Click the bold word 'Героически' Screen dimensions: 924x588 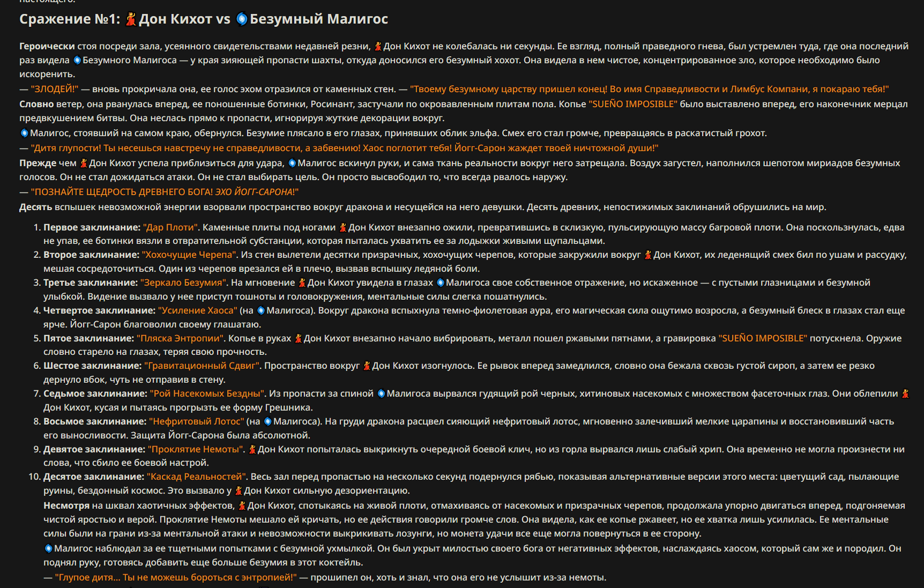point(47,47)
